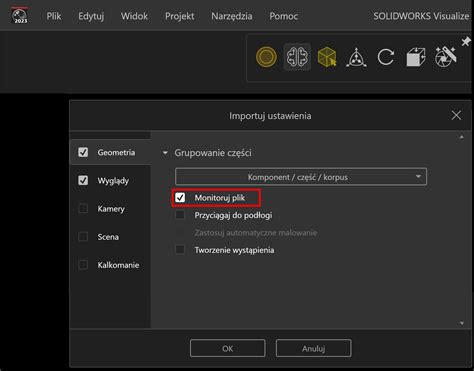Open the Widok menu
Viewport: 474px width, 371px height.
point(134,16)
